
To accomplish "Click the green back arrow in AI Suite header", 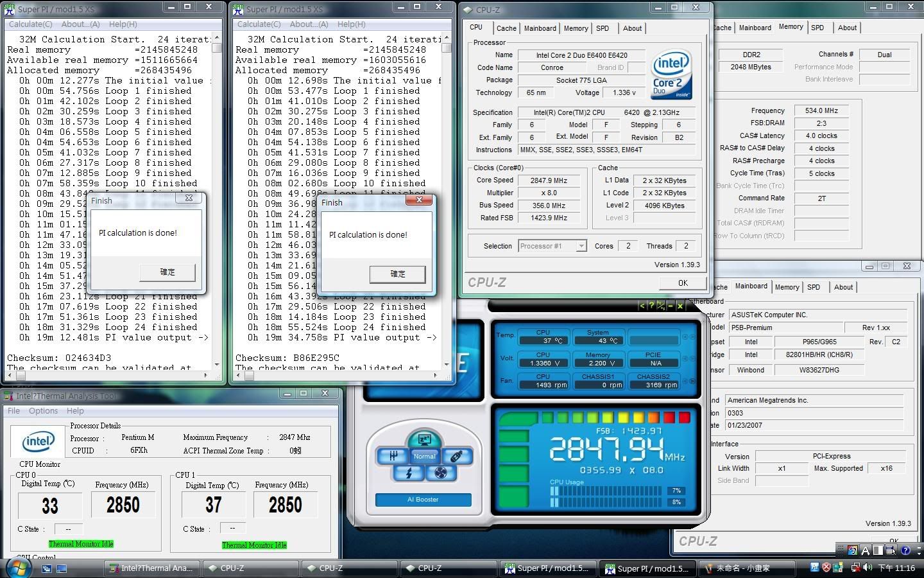I will (642, 306).
